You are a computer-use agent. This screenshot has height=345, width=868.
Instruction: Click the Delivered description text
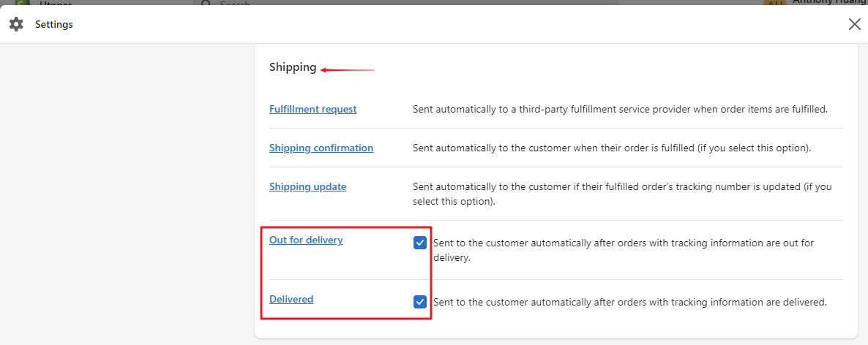(629, 301)
